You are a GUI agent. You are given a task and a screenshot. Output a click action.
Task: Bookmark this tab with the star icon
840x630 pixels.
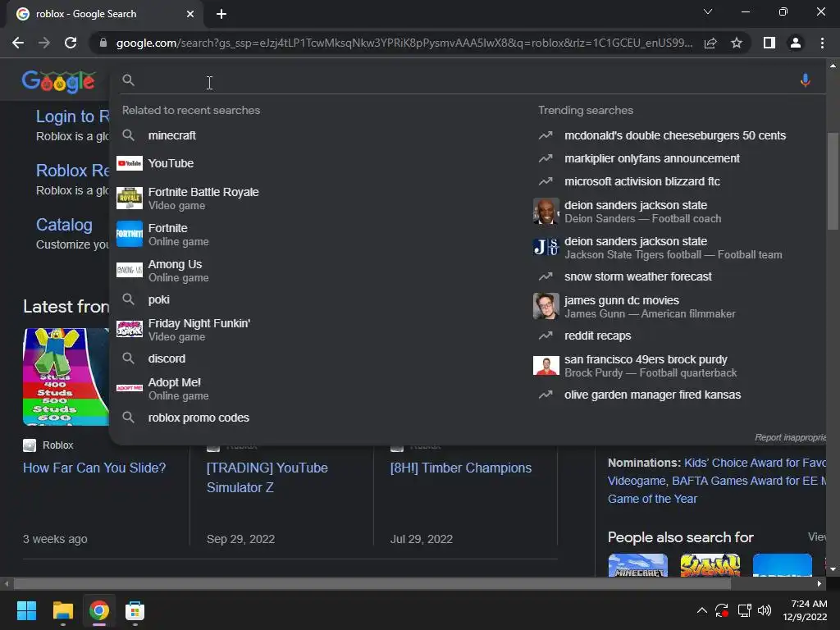click(x=737, y=43)
